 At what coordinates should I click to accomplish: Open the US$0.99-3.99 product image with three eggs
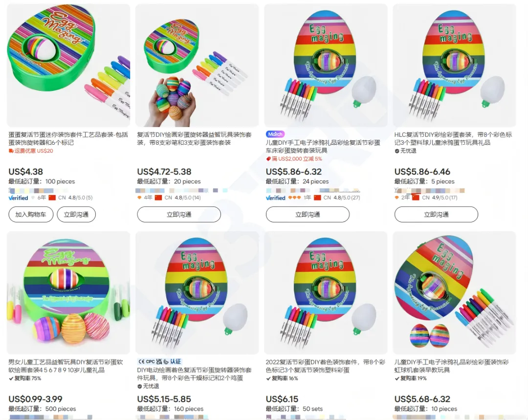click(68, 293)
